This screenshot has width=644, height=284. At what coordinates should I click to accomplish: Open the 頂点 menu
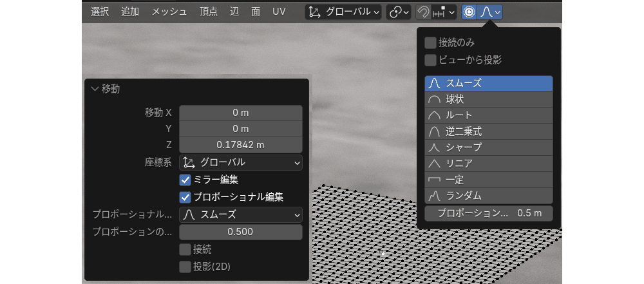209,12
